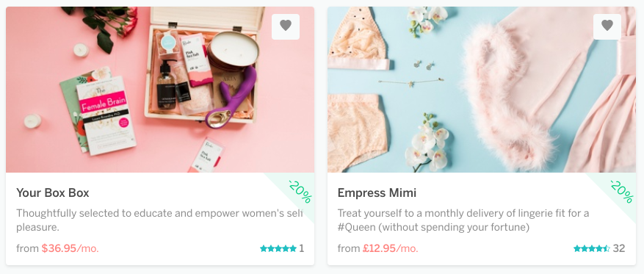Click the £12.95/mo. price

[390, 248]
